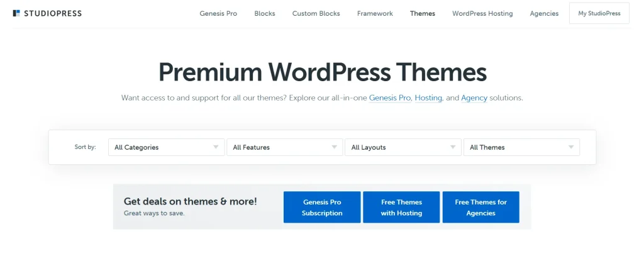644x263 pixels.
Task: Select the Free Themes for Agencies button
Action: pyautogui.click(x=480, y=208)
